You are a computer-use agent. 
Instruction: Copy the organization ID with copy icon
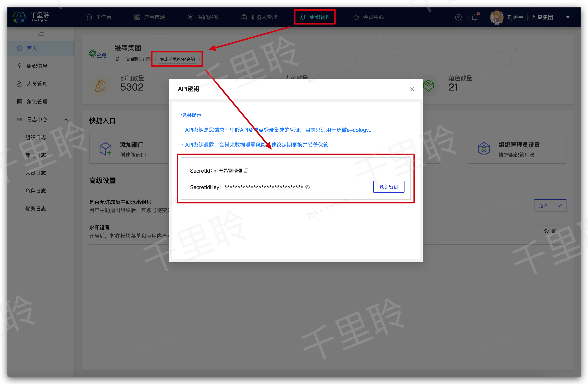point(148,59)
